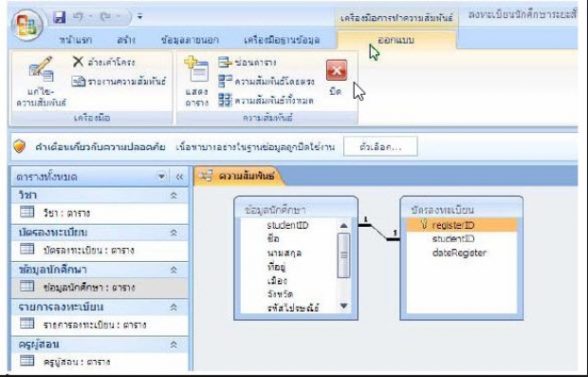The height and width of the screenshot is (377, 588).
Task: Click the วิชา group header label
Action: pyautogui.click(x=28, y=196)
